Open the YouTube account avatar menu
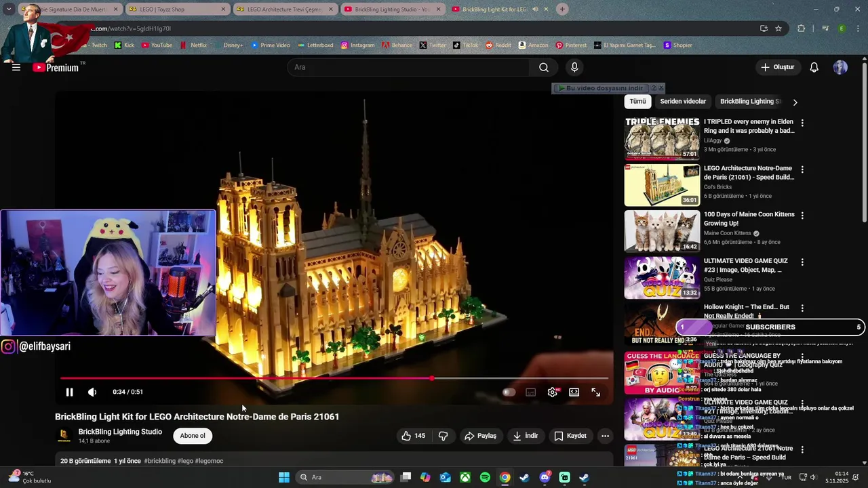Image resolution: width=868 pixels, height=488 pixels. (840, 67)
